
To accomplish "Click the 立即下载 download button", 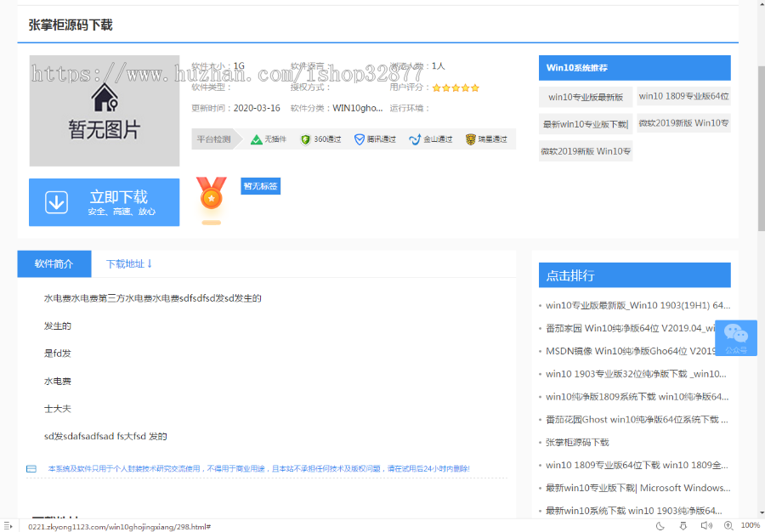I will tap(104, 201).
